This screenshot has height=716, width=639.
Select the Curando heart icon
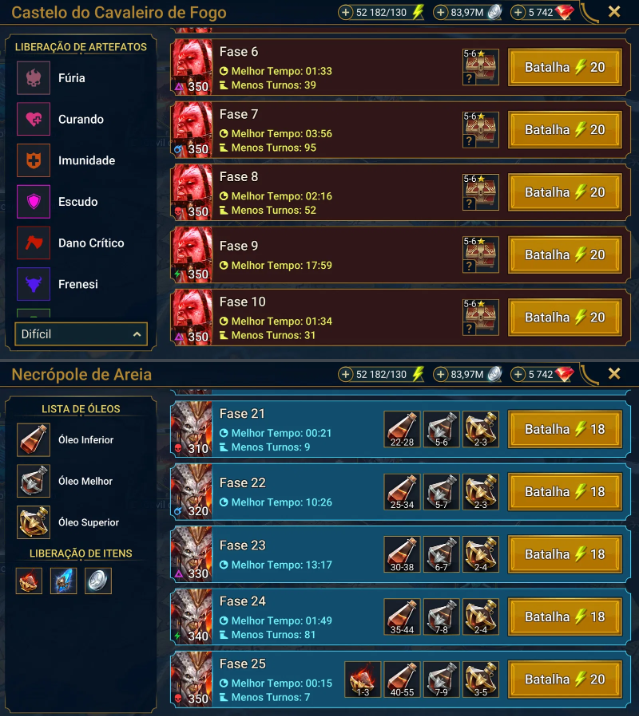click(33, 119)
